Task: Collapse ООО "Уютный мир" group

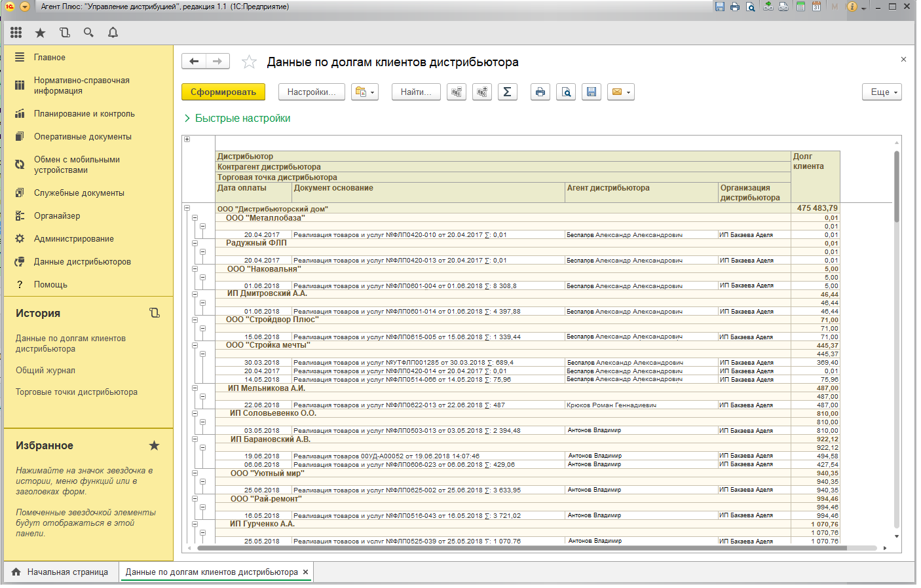Action: pyautogui.click(x=195, y=473)
